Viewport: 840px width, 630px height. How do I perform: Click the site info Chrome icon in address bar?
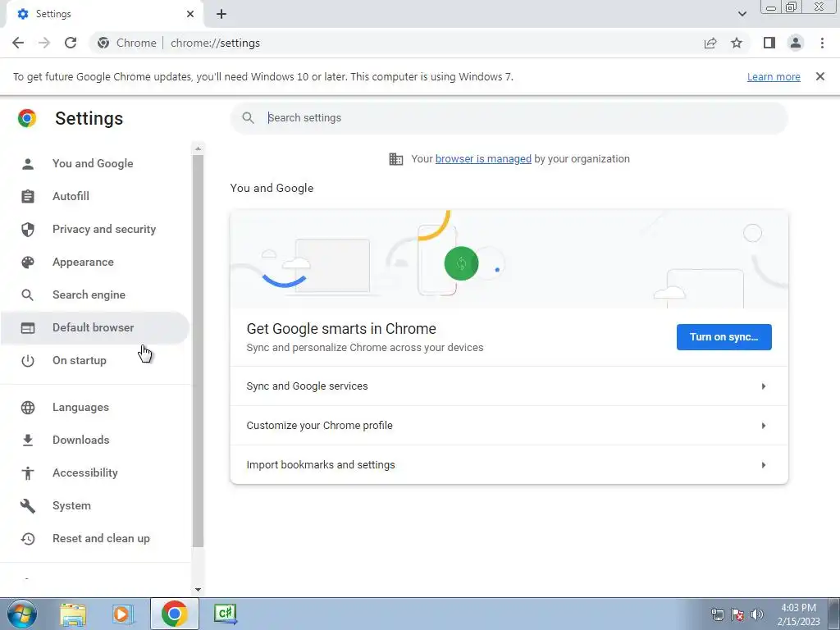coord(103,43)
